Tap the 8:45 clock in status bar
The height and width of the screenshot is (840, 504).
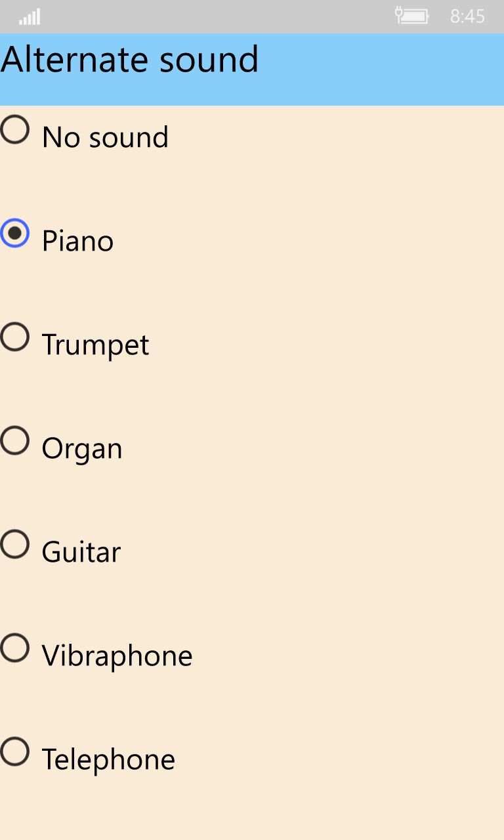[467, 16]
